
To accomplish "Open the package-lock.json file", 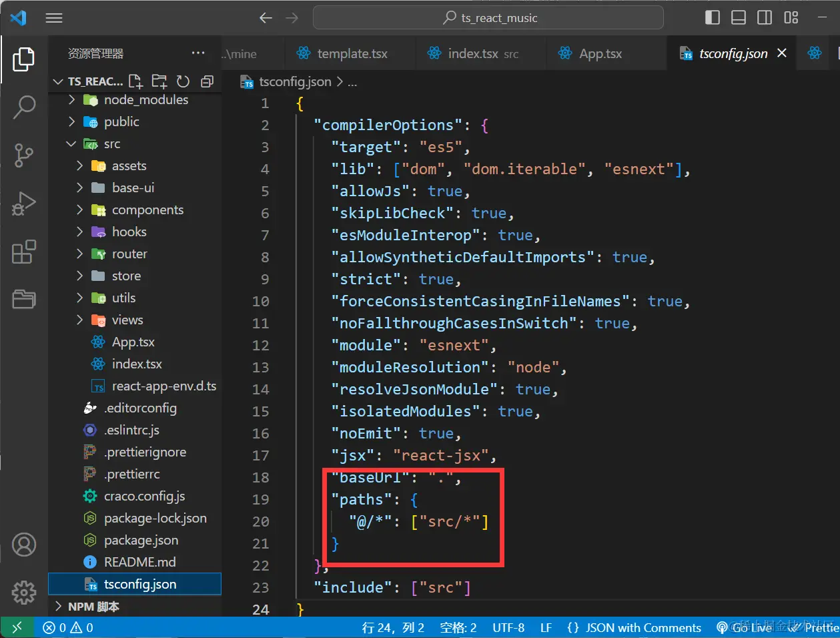I will coord(155,518).
